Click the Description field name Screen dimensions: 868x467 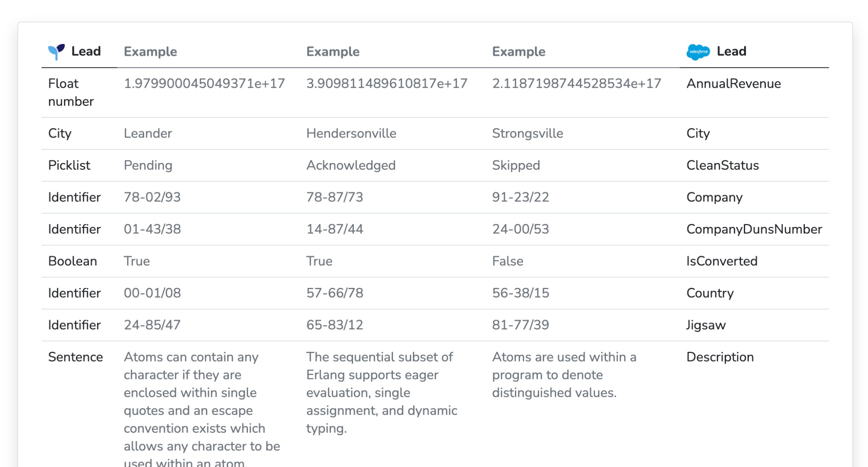tap(720, 357)
